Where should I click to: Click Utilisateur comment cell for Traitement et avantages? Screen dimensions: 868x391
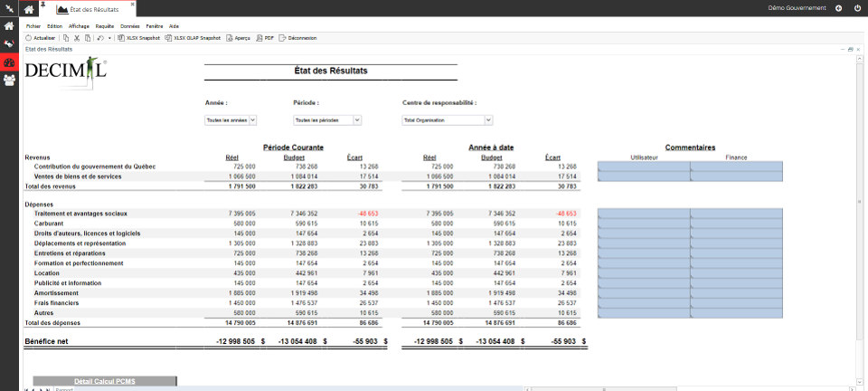tap(645, 214)
